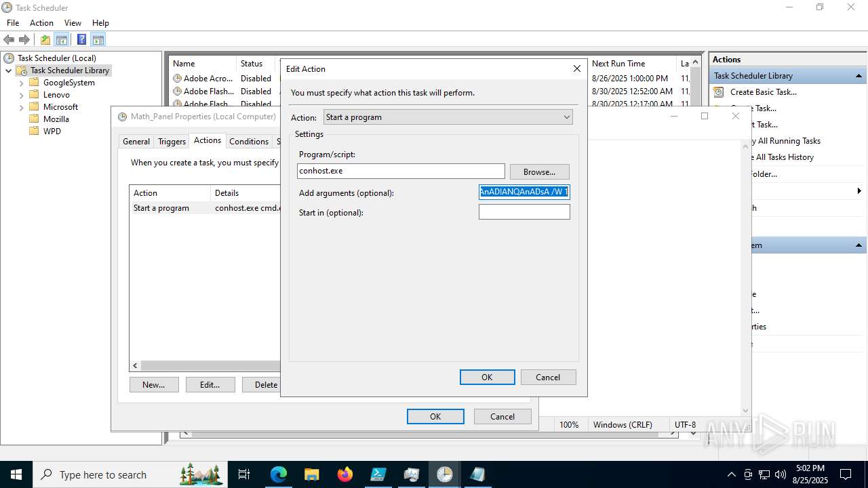868x488 pixels.
Task: Click the Start in input field
Action: pos(524,212)
